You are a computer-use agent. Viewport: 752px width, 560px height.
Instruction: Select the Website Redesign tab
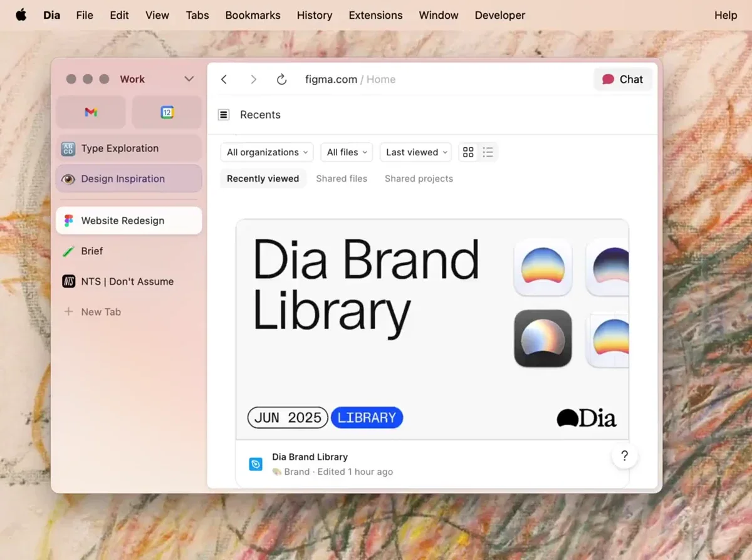point(129,220)
